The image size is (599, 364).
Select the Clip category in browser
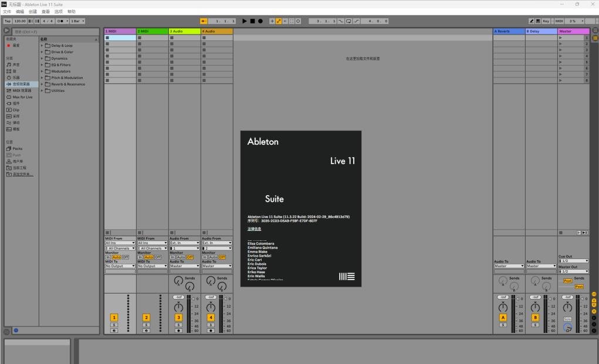click(x=12, y=110)
